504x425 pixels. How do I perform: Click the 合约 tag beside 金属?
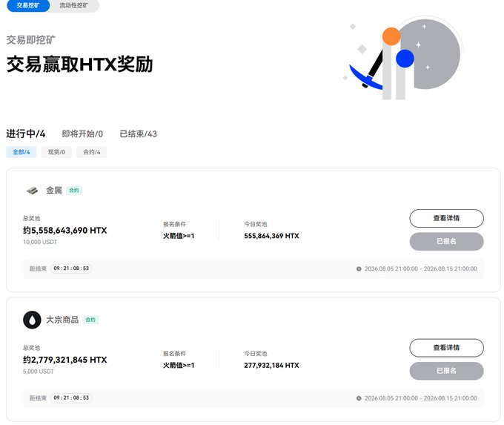(74, 191)
